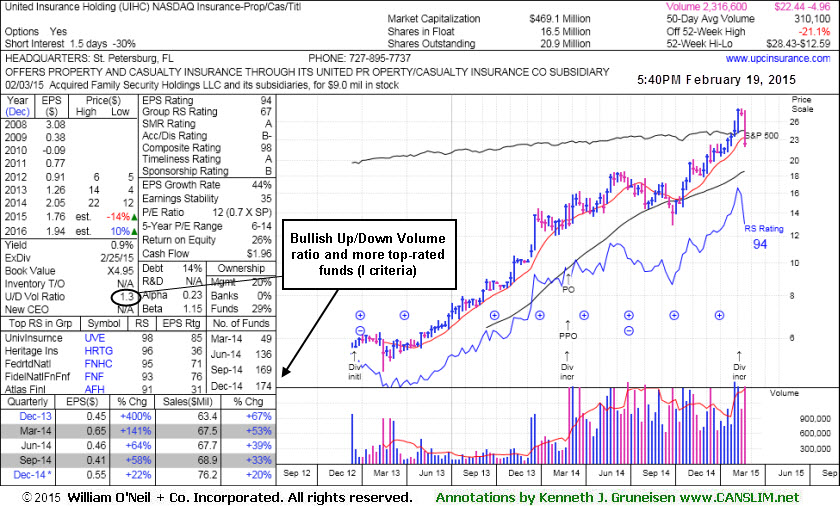Click the 900,000 volume axis label
Image resolution: width=840 pixels, height=506 pixels.
pyautogui.click(x=815, y=419)
